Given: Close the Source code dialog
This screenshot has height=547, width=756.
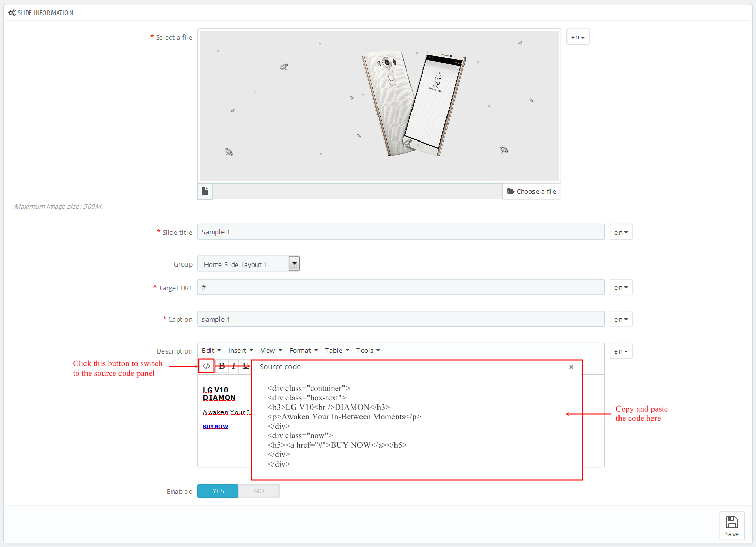Looking at the screenshot, I should pyautogui.click(x=571, y=367).
